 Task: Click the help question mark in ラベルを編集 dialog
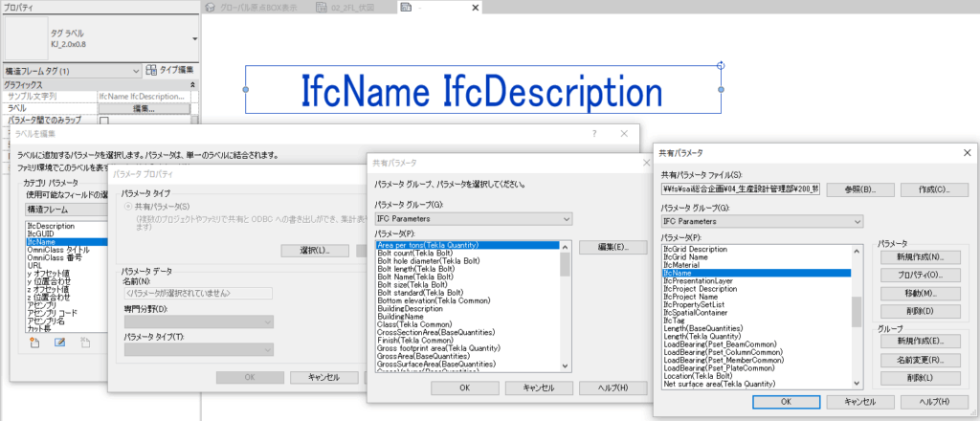click(594, 134)
